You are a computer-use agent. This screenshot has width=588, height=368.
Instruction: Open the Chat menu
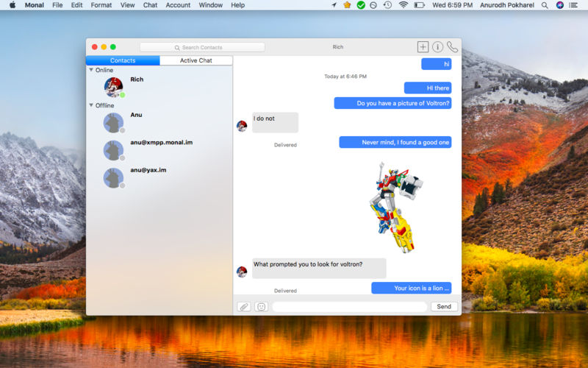pyautogui.click(x=150, y=5)
